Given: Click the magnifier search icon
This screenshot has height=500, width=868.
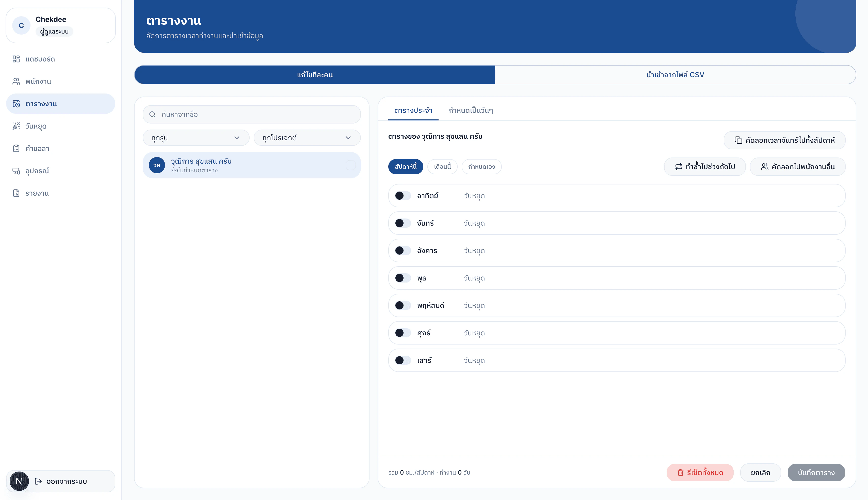Looking at the screenshot, I should point(152,114).
